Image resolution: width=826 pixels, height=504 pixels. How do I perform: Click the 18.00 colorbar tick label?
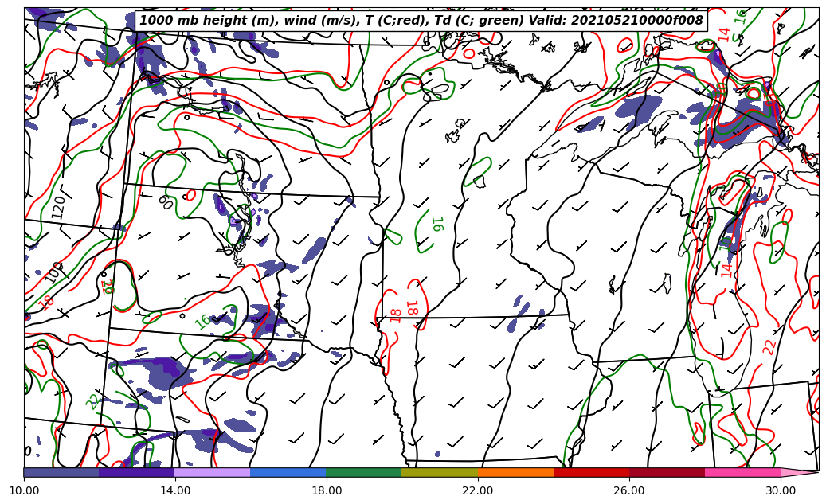327,490
